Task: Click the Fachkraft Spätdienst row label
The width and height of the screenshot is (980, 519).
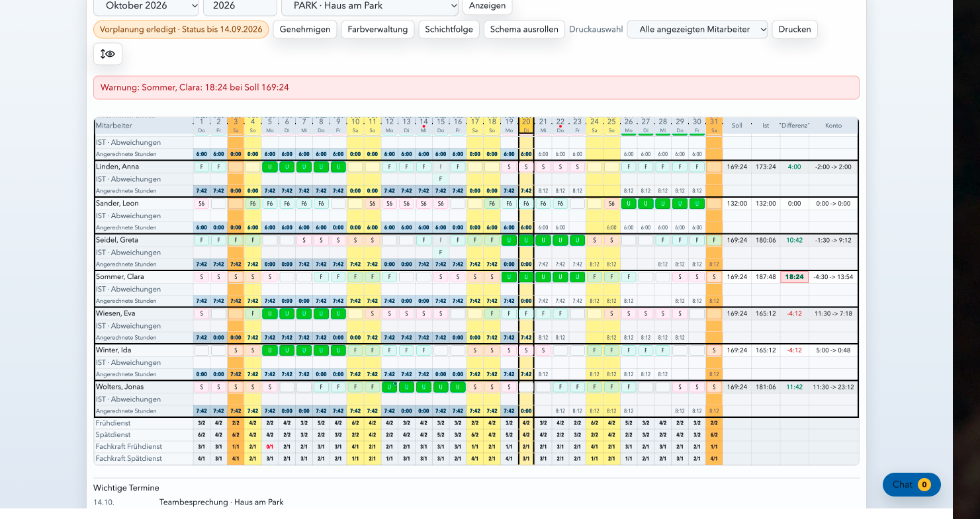Action: point(129,458)
